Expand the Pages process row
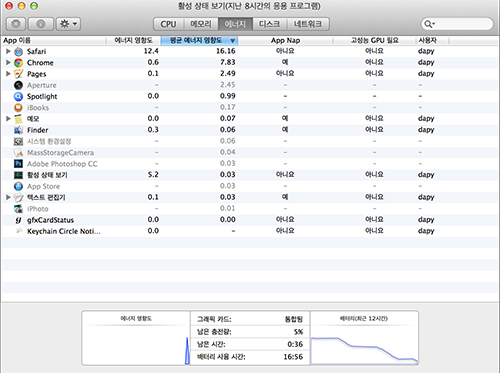This screenshot has width=500, height=373. click(8, 74)
